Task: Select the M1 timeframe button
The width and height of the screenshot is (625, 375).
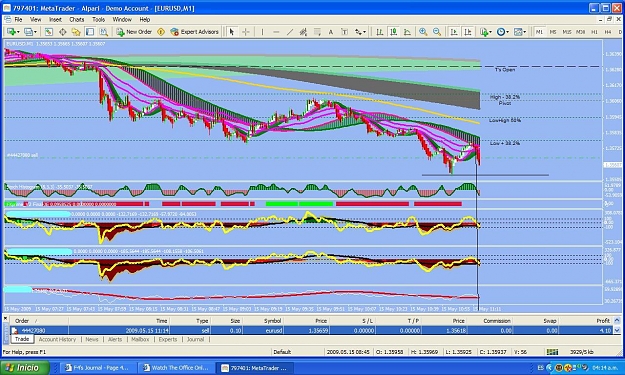Action: tap(539, 32)
